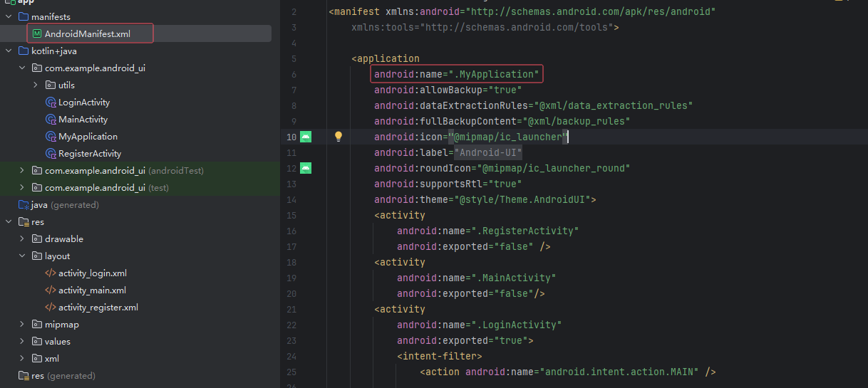The image size is (868, 388).
Task: Click the (test) package folder icon
Action: click(37, 188)
